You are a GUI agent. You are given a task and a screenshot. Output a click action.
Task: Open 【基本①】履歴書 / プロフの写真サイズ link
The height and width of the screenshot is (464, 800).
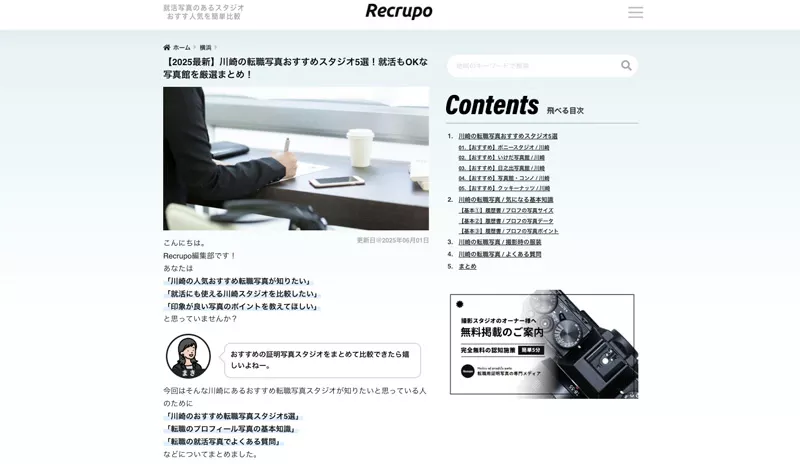tap(506, 210)
